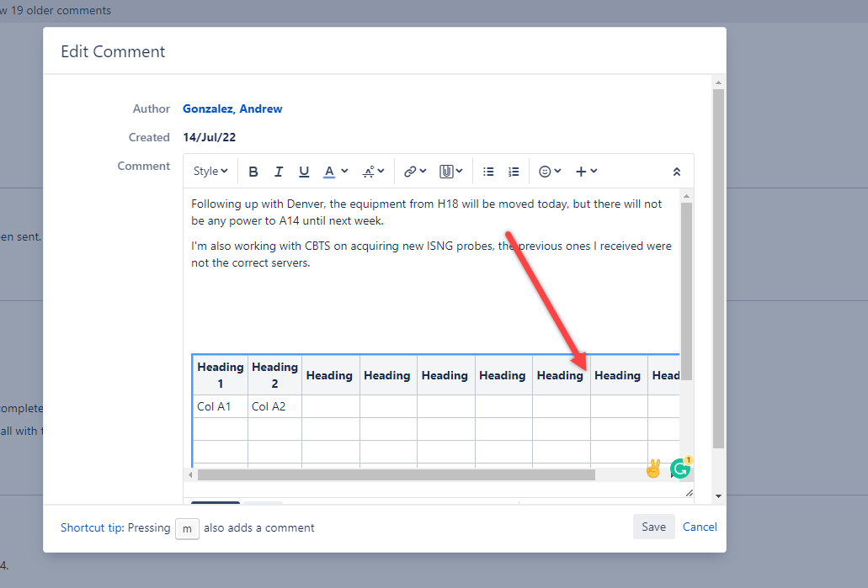868x588 pixels.
Task: Cancel editing the comment
Action: [700, 527]
